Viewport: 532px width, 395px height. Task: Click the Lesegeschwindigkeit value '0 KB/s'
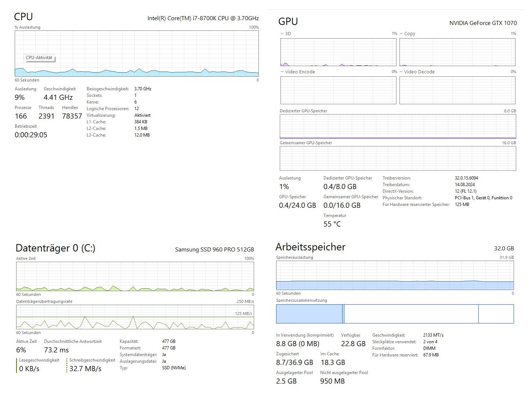[29, 369]
